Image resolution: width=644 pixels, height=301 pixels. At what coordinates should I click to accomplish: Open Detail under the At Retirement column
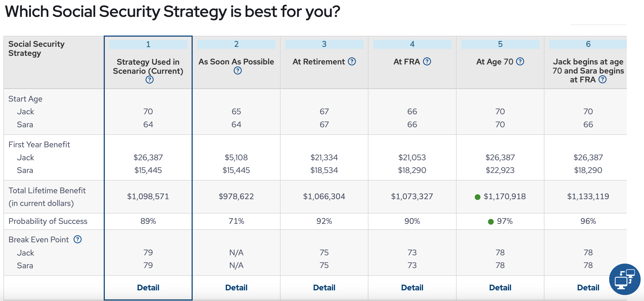click(324, 287)
